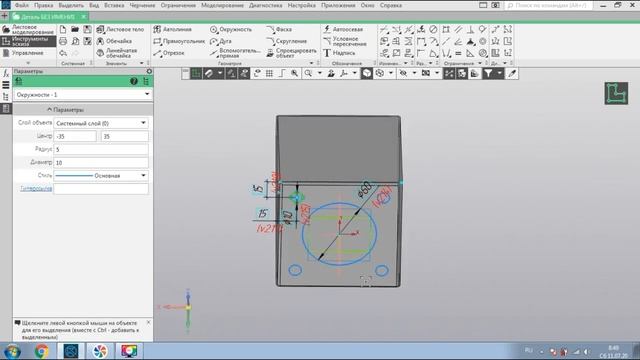The height and width of the screenshot is (360, 640).
Task: Select the Отрезок line segment tool
Action: pos(169,53)
